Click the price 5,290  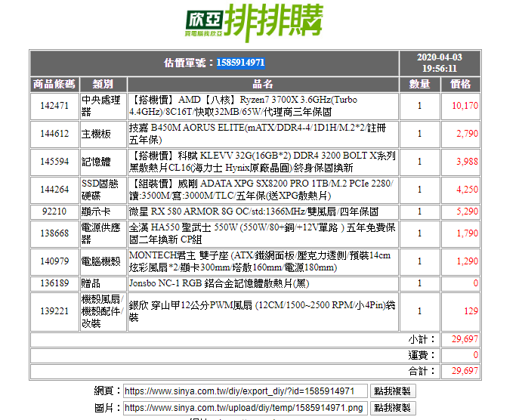coord(467,212)
